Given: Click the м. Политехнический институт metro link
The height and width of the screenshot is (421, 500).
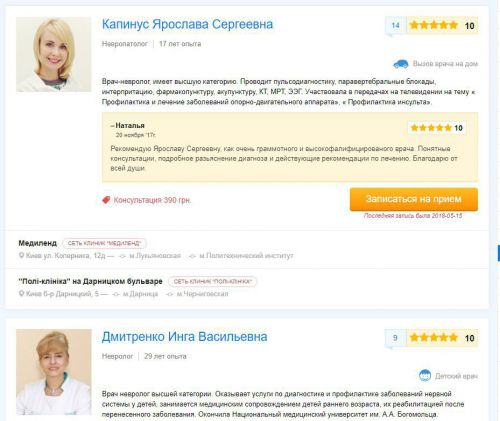Looking at the screenshot, I should pos(246,256).
